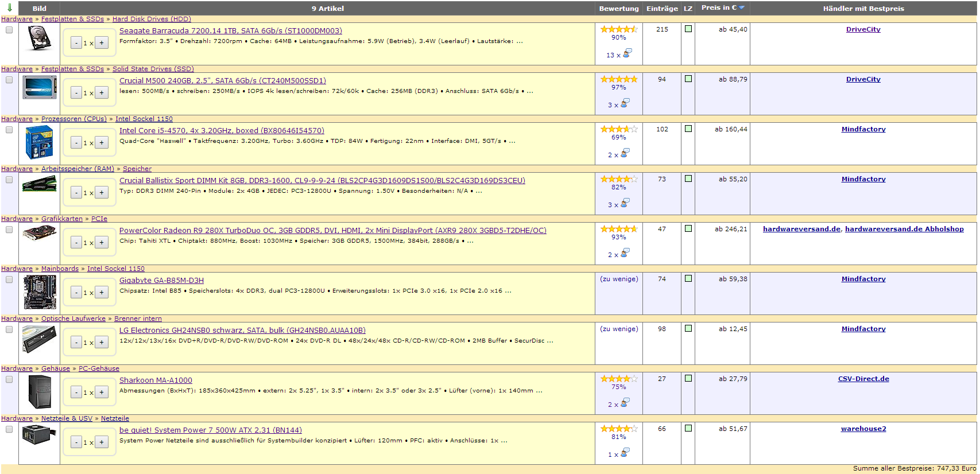Open reviews icon for Crucial M500 SSD

click(625, 103)
